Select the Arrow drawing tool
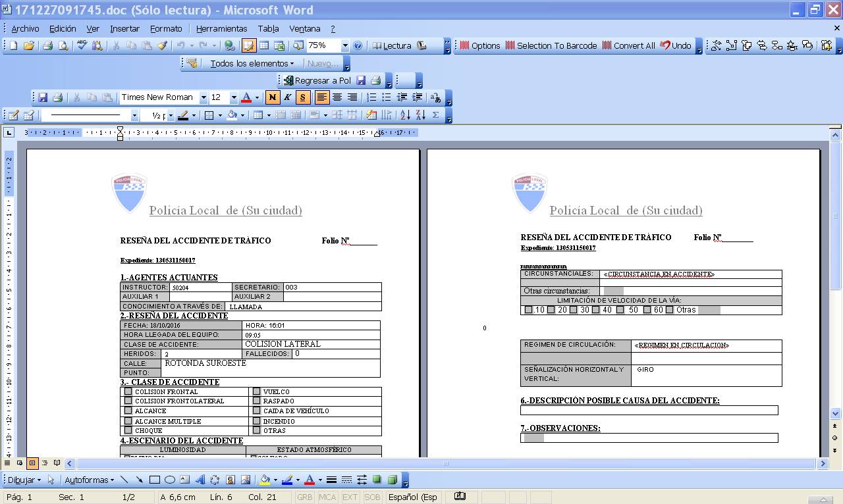Image resolution: width=843 pixels, height=504 pixels. click(x=140, y=480)
